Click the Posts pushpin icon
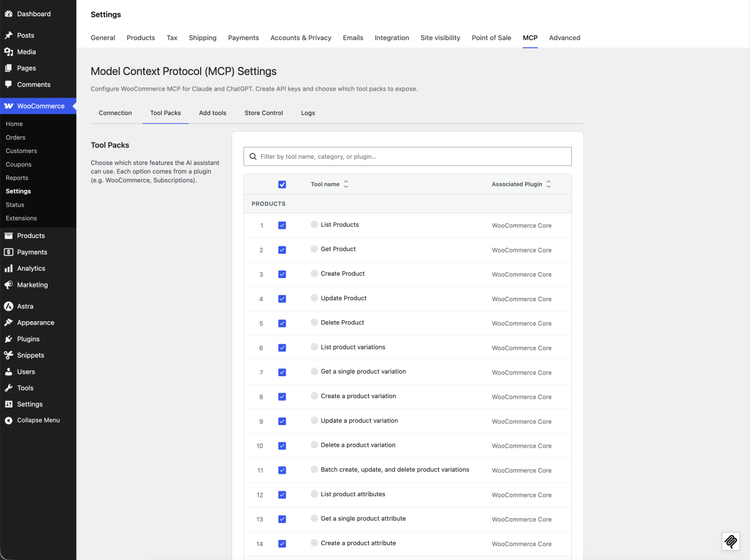 9,36
